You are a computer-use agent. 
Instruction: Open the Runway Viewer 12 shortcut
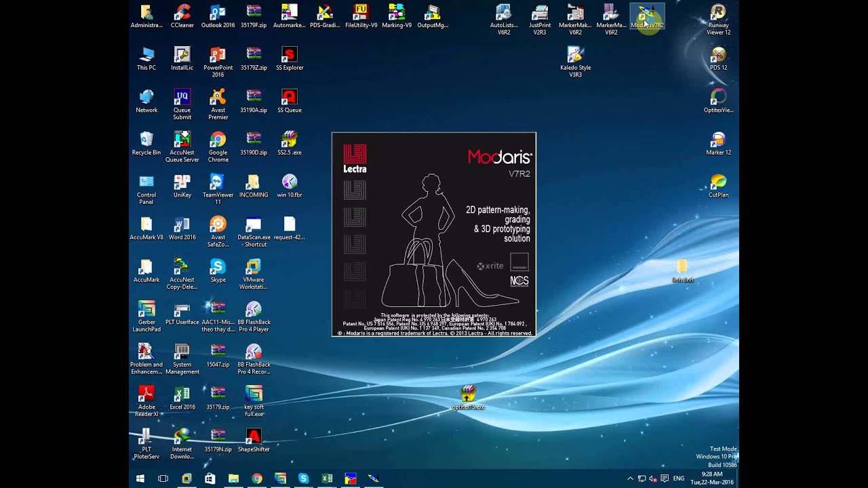[x=718, y=20]
